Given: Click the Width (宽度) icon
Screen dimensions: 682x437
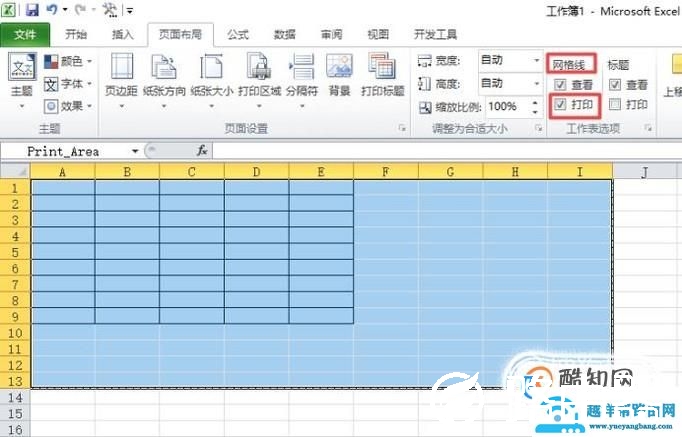Looking at the screenshot, I should click(424, 60).
